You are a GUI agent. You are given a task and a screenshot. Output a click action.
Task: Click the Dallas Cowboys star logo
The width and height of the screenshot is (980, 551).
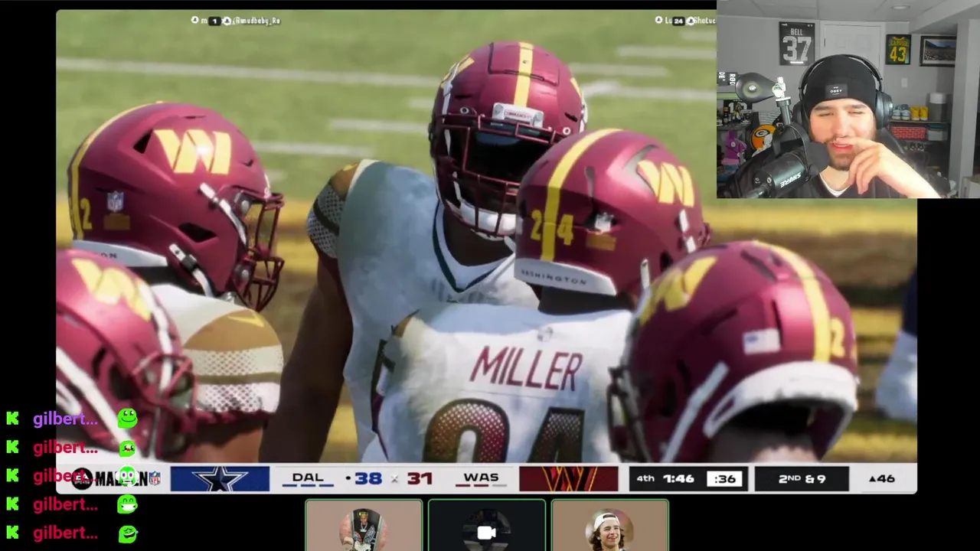pyautogui.click(x=220, y=479)
